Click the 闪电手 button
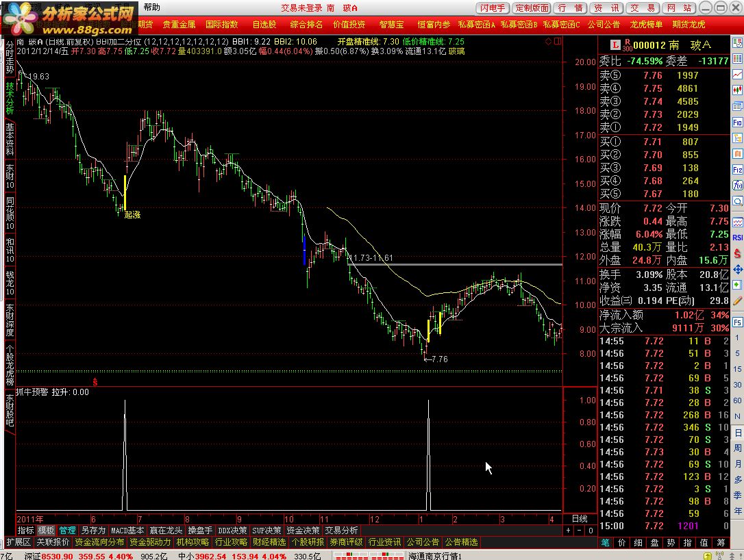The image size is (744, 560). tap(493, 8)
